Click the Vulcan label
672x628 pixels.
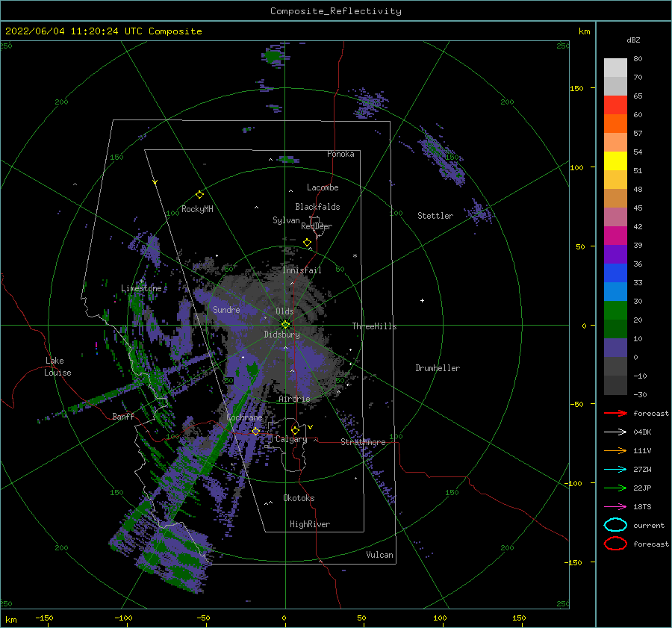(x=379, y=555)
